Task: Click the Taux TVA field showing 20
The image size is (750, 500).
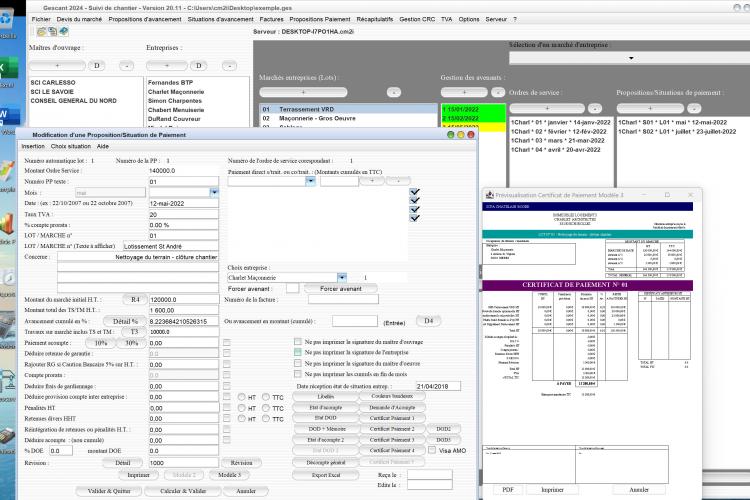Action: pos(184,214)
